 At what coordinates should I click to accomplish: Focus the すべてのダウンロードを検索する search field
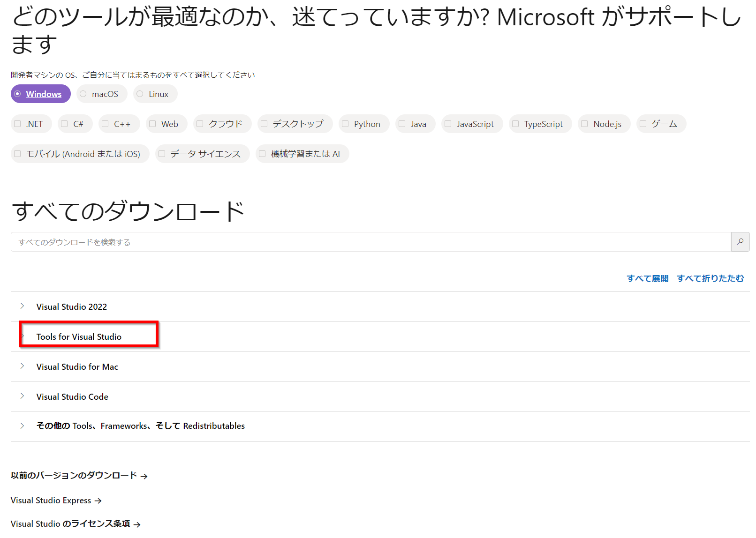coord(370,242)
